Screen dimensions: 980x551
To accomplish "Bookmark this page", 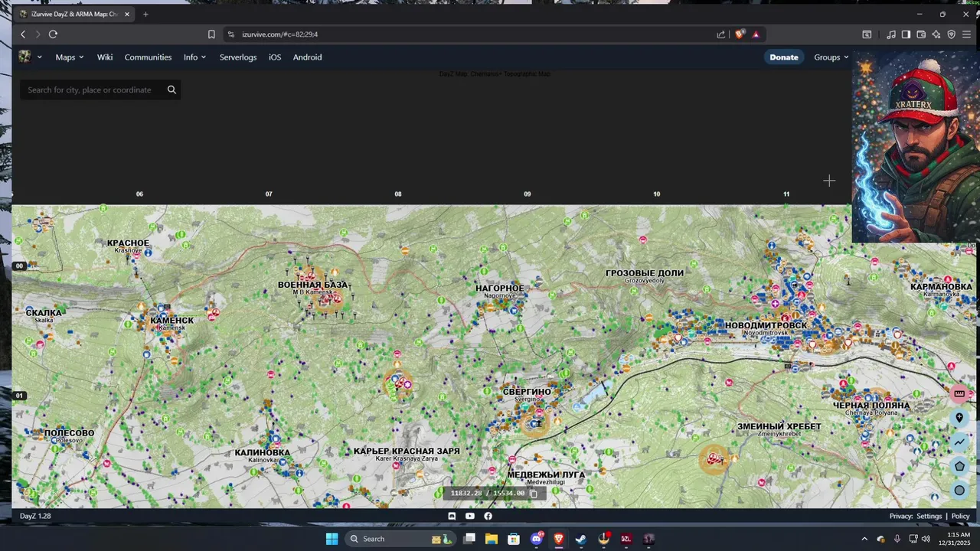I will click(x=211, y=34).
